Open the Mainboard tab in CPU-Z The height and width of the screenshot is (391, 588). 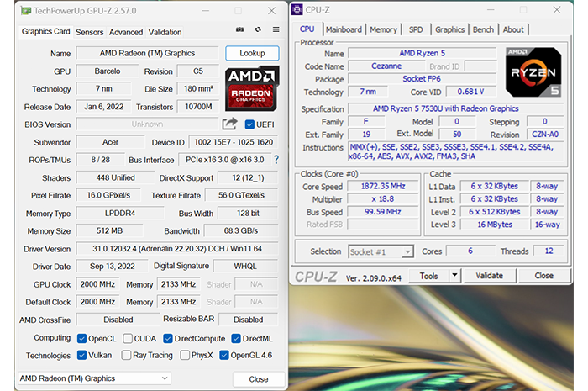tap(344, 29)
